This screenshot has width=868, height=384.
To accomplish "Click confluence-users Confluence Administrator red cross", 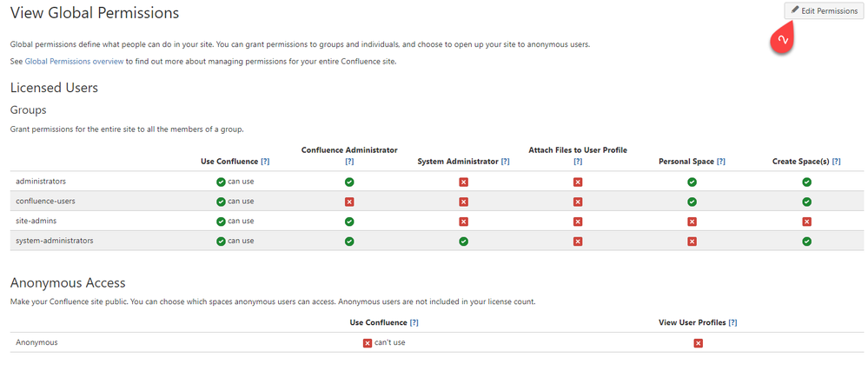I will (x=349, y=202).
